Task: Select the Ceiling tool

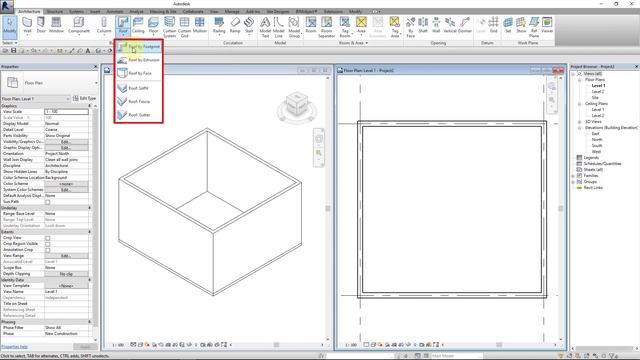Action: (x=138, y=25)
